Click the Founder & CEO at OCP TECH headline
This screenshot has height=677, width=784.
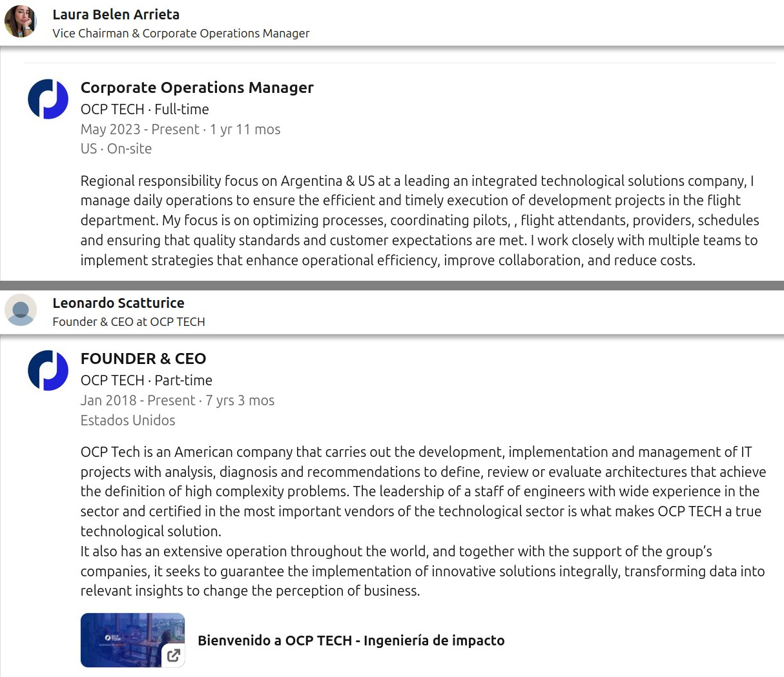pos(129,321)
